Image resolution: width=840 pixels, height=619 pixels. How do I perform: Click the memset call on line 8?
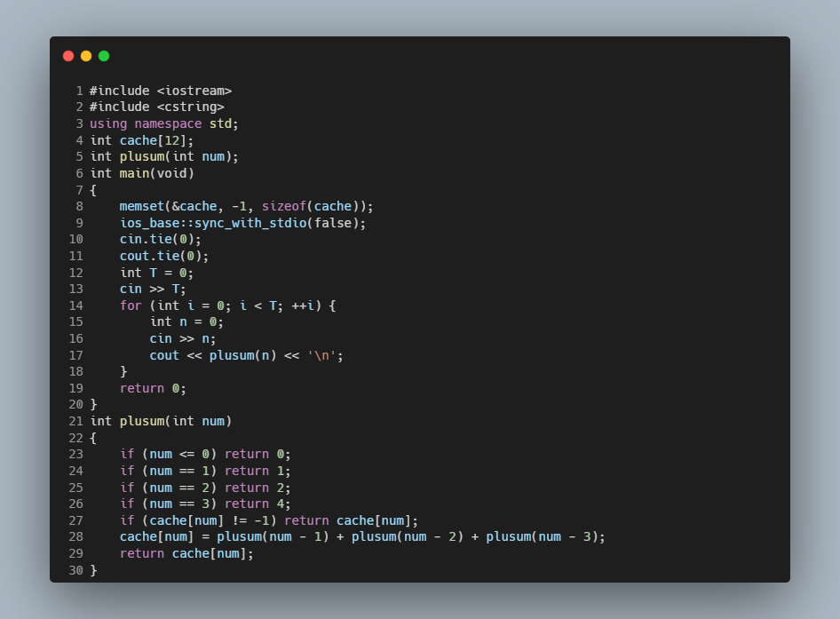pyautogui.click(x=247, y=206)
